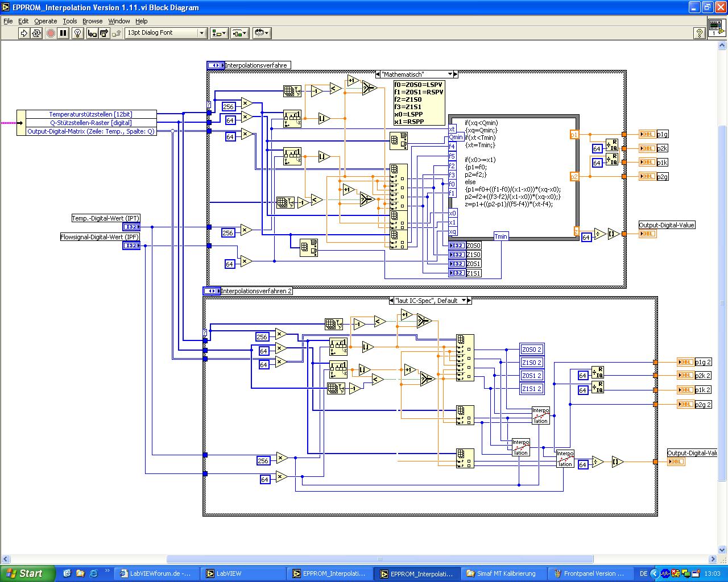Switch to previous case of "Mathematisch" structure
Image resolution: width=728 pixels, height=582 pixels.
click(379, 74)
